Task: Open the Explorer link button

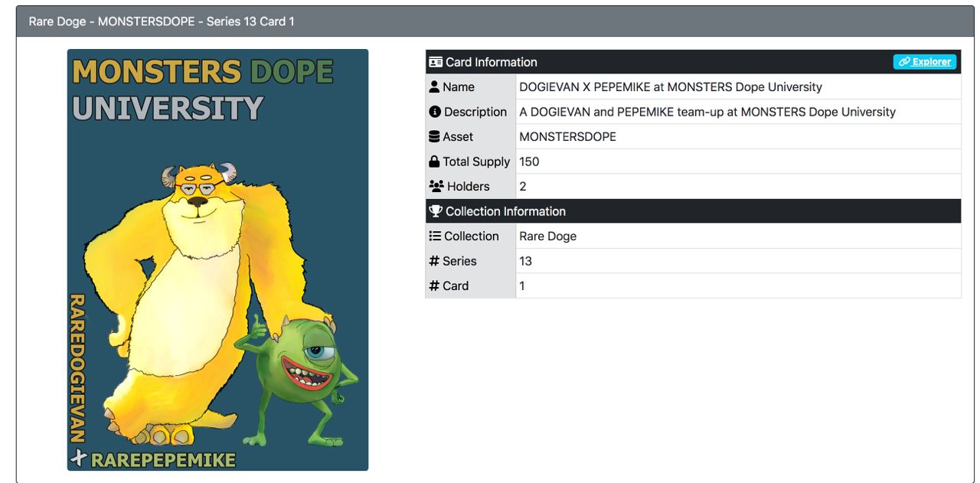Action: pos(925,62)
